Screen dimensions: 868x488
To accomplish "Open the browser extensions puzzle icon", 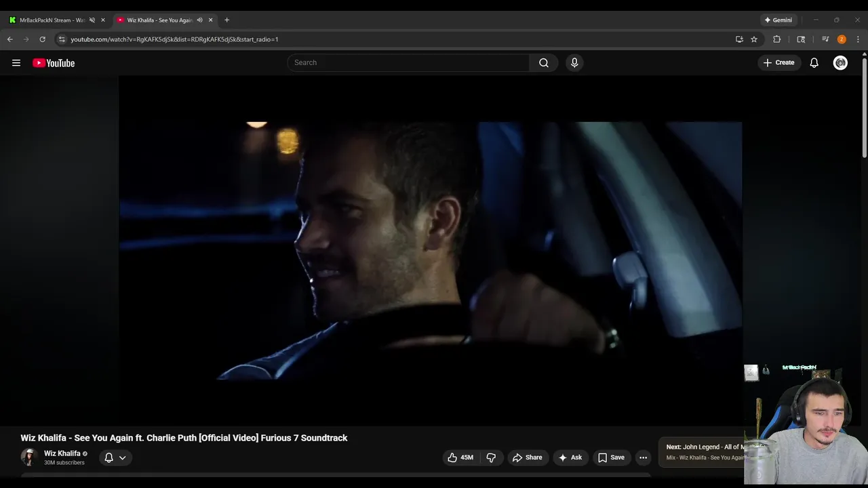I will click(777, 39).
